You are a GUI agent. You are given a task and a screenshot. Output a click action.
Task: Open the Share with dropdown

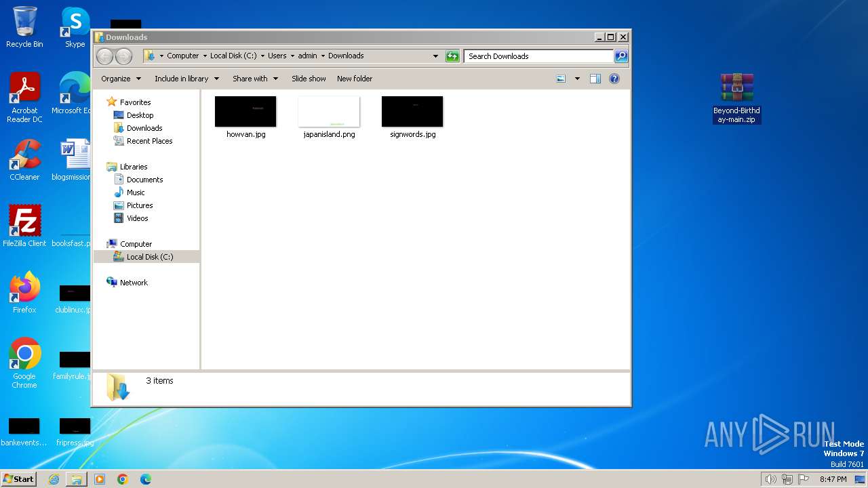point(255,79)
